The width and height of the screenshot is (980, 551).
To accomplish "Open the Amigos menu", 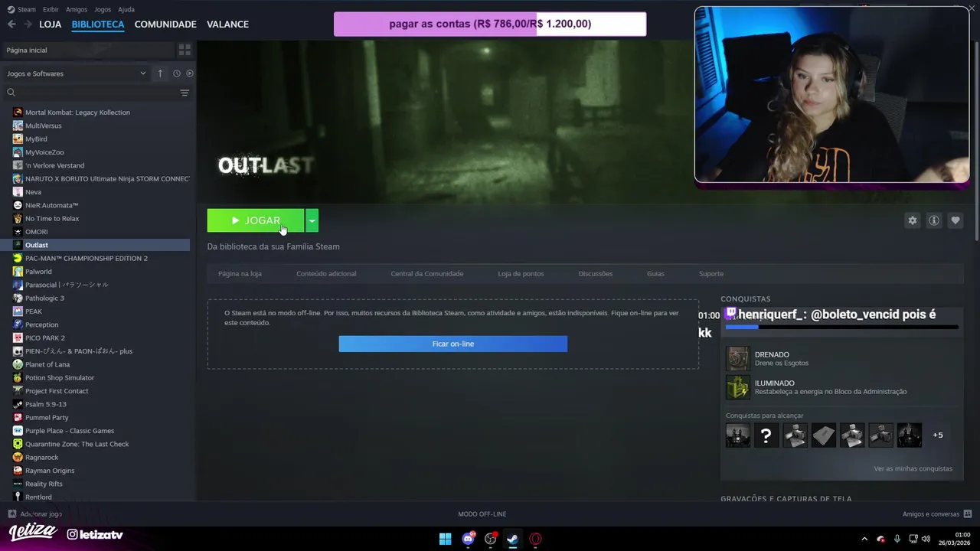I will click(77, 9).
